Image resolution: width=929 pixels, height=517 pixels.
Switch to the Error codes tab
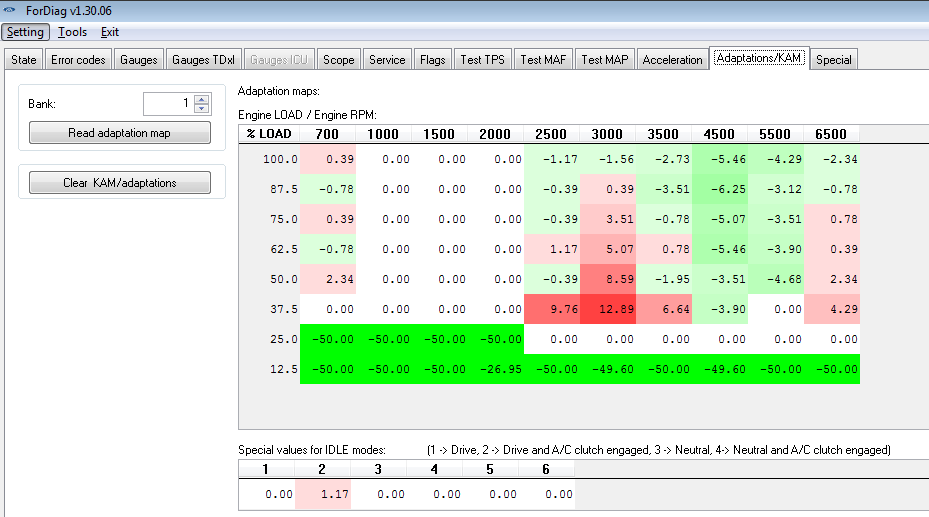coord(78,60)
